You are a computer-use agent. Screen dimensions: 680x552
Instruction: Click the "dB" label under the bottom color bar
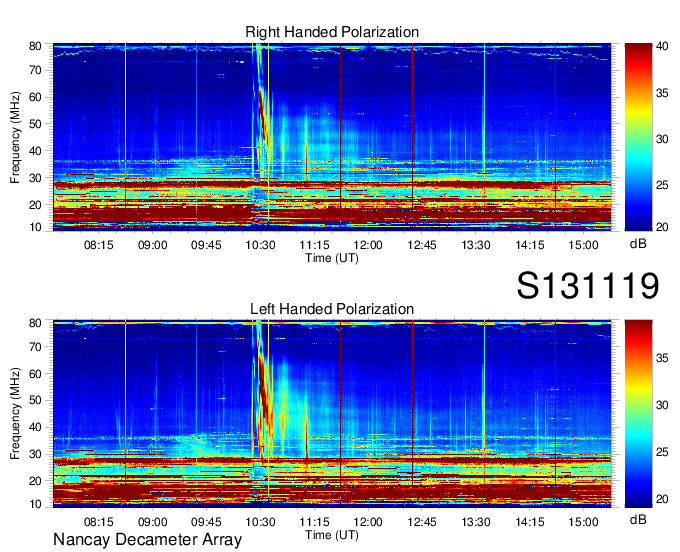[638, 519]
